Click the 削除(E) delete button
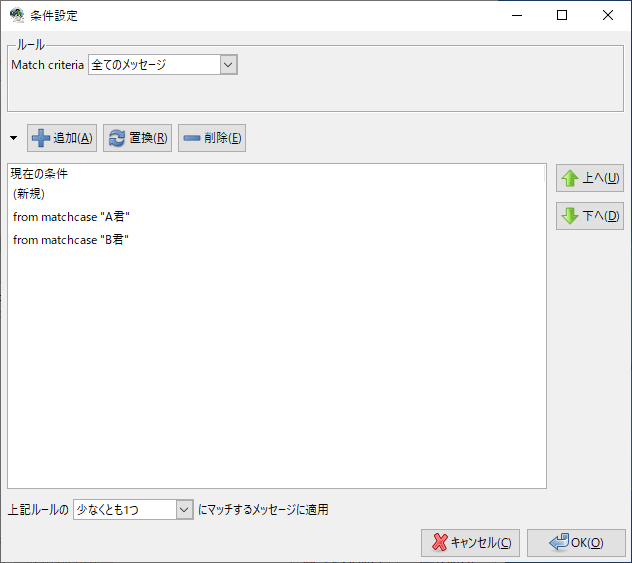 click(212, 138)
